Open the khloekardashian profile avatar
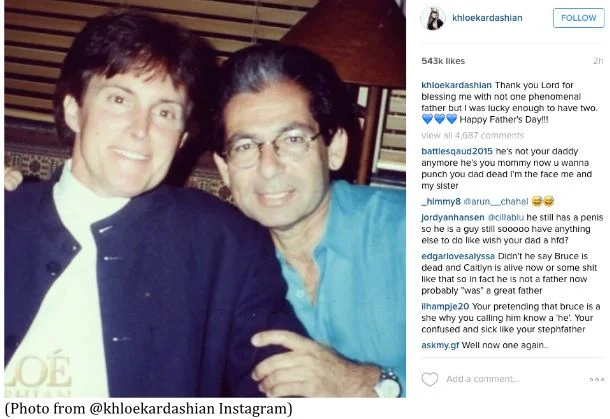Screen dimensions: 610x419 433,18
